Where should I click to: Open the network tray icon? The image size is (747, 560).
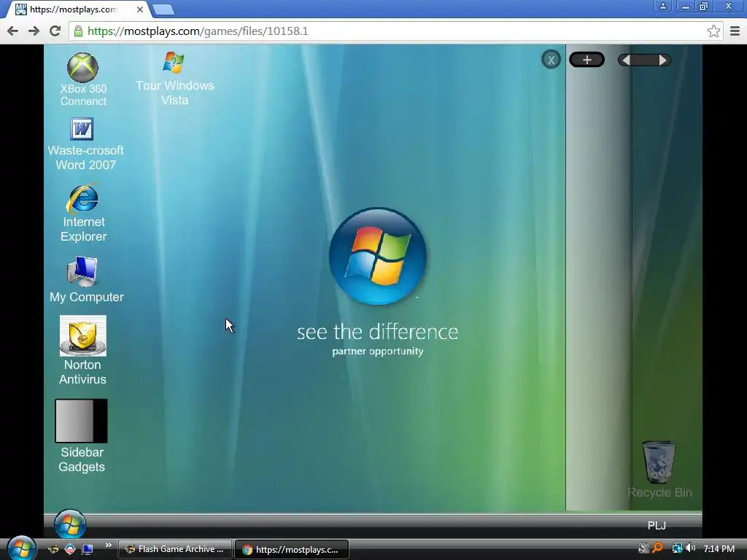(x=677, y=548)
